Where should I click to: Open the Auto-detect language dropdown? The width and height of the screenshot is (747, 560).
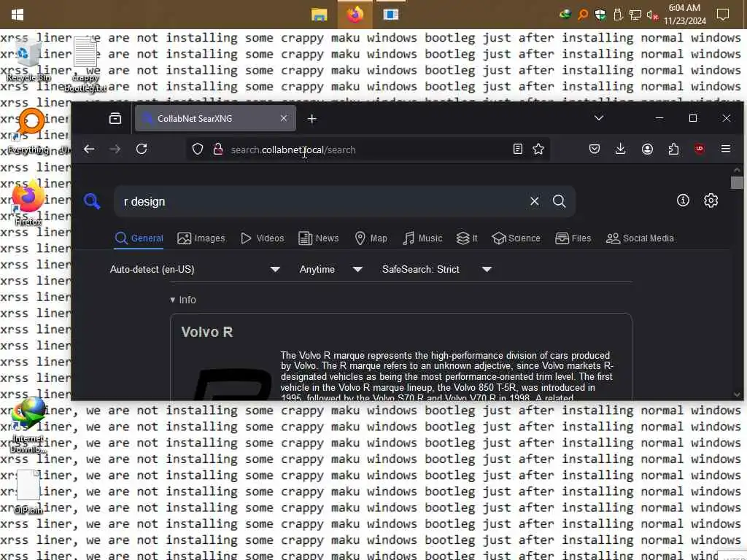click(x=194, y=270)
